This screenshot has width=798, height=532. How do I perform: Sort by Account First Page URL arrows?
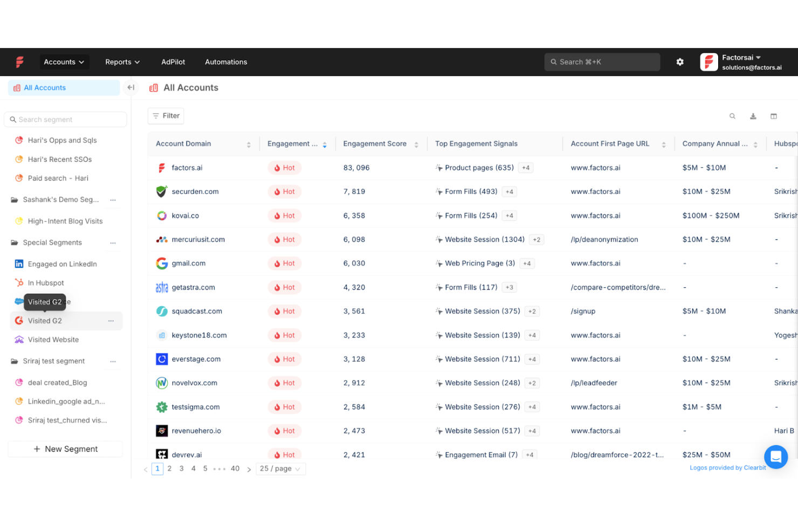(x=664, y=144)
